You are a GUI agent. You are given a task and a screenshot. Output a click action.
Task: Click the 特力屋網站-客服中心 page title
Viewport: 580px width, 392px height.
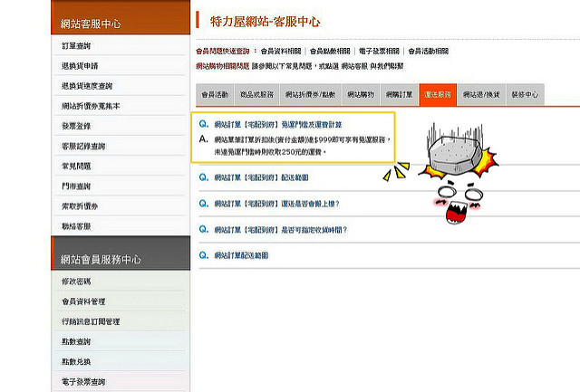[x=265, y=22]
